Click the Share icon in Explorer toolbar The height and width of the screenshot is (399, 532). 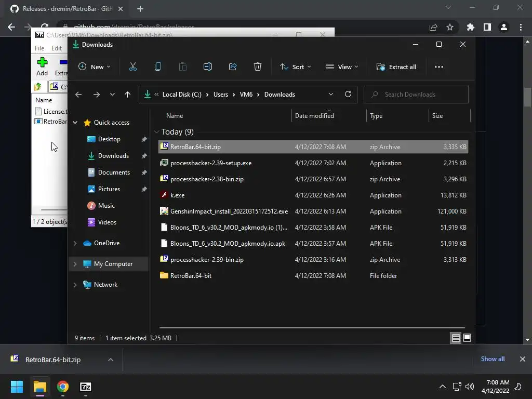pyautogui.click(x=233, y=67)
